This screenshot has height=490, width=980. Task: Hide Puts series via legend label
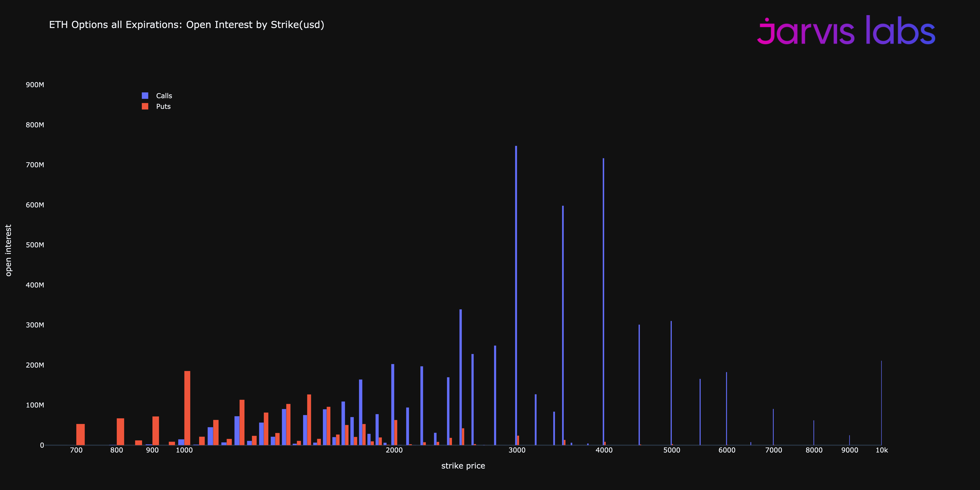[163, 107]
